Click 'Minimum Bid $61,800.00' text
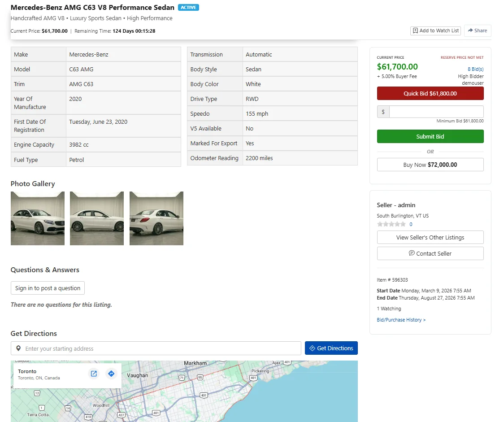The width and height of the screenshot is (504, 422). coord(460,121)
